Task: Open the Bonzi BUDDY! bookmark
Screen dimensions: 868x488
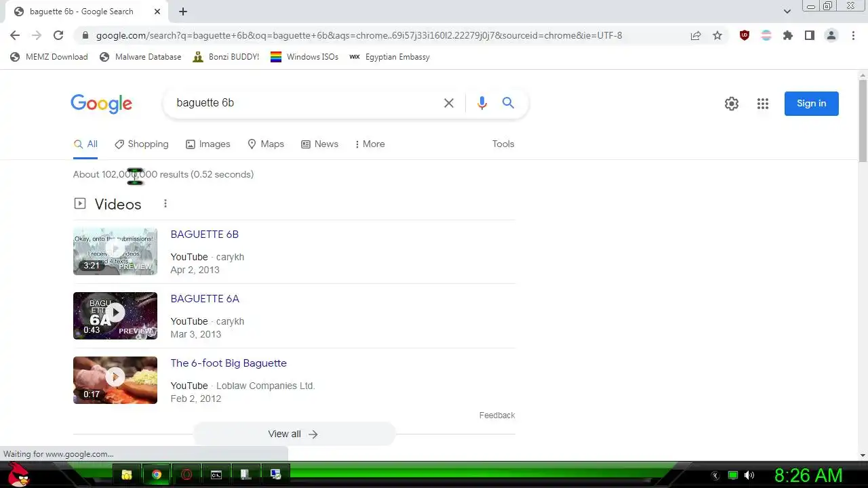Action: [x=226, y=57]
